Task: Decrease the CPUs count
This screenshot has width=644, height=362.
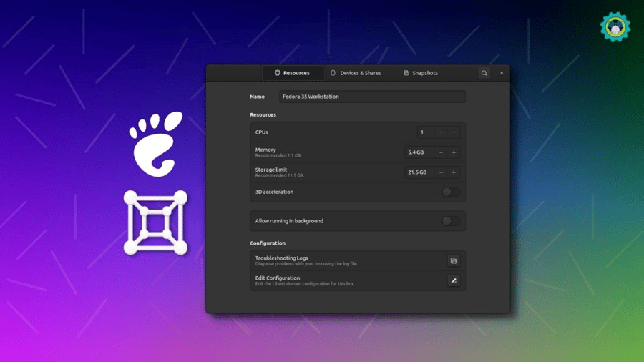Action: point(440,132)
